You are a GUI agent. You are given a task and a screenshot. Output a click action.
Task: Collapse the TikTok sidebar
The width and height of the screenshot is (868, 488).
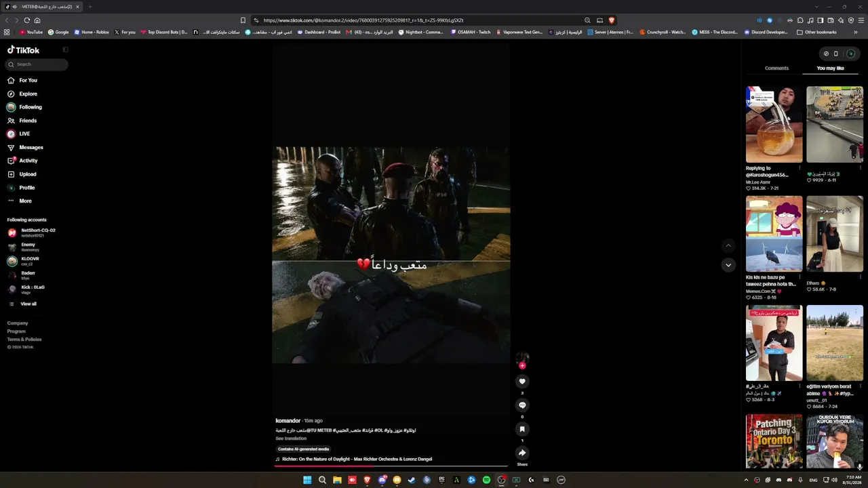click(65, 49)
